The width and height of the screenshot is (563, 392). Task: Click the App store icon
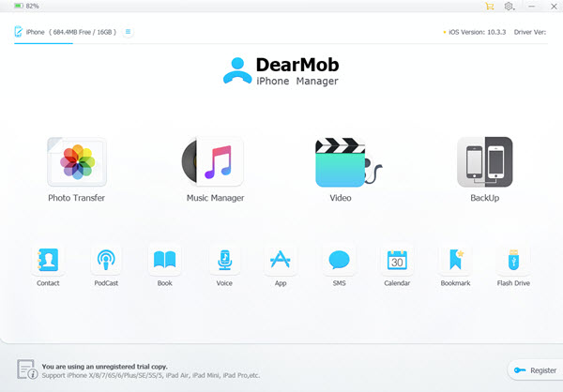pyautogui.click(x=281, y=259)
